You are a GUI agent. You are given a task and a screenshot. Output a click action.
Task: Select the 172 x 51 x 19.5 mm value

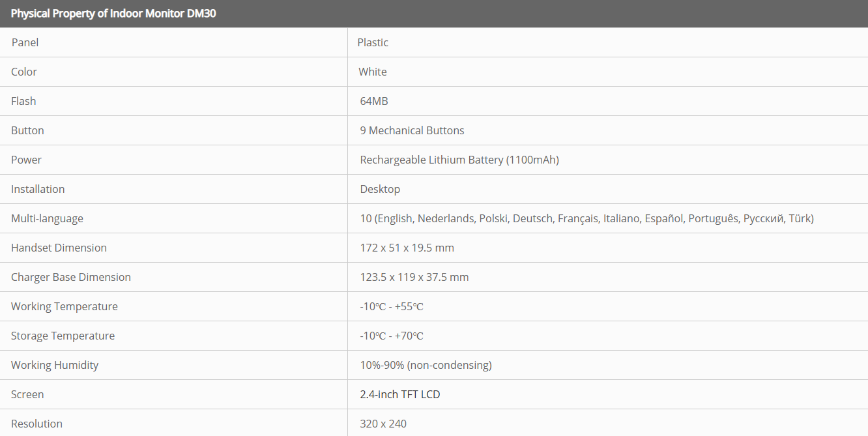(x=407, y=248)
